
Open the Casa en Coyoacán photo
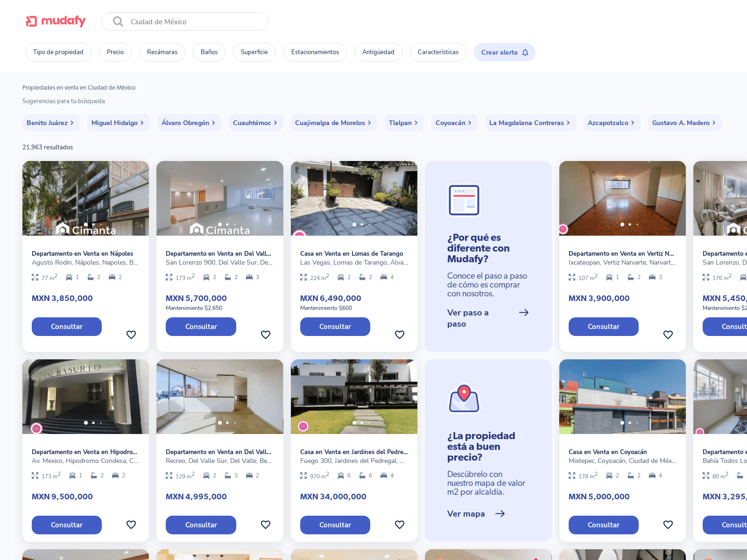pos(622,397)
